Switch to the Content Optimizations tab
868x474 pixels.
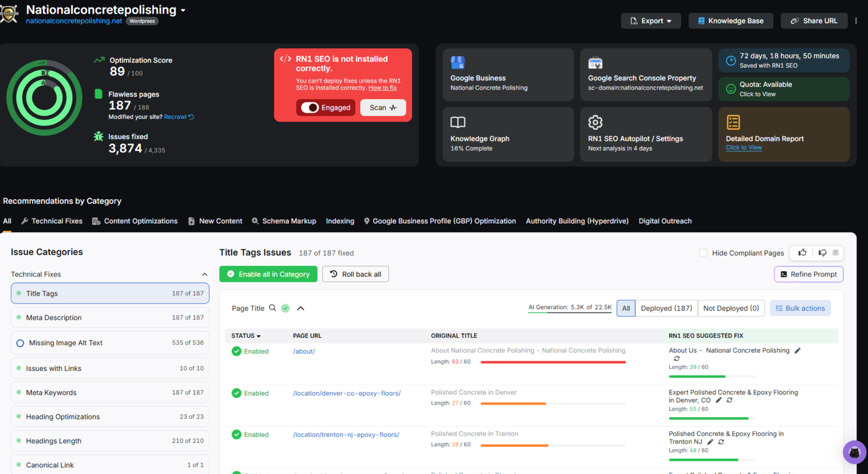[135, 221]
